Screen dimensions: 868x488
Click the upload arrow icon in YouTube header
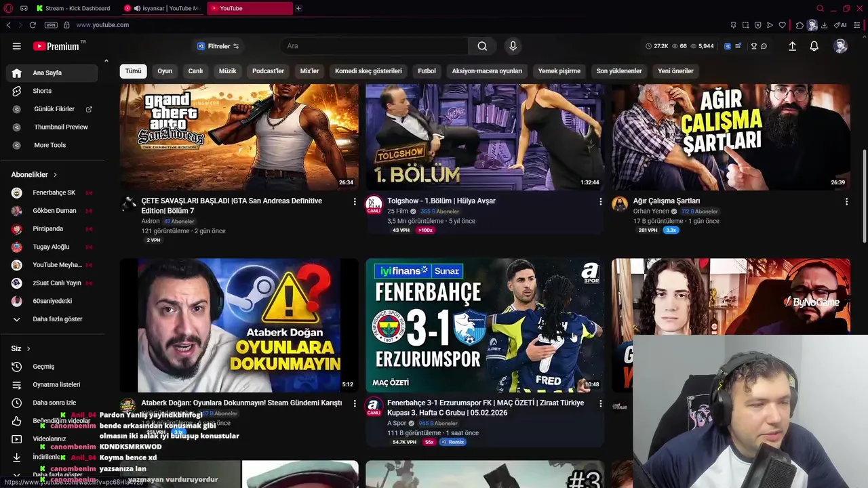pos(792,46)
